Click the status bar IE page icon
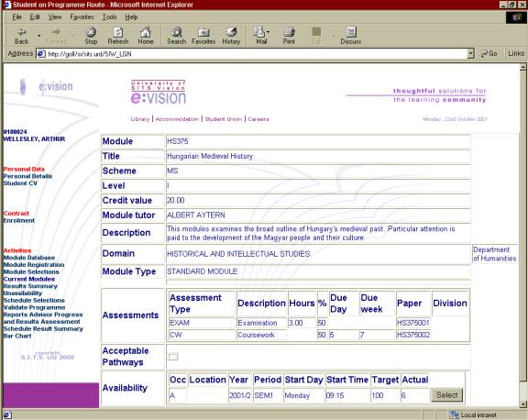The height and width of the screenshot is (420, 528). (7, 414)
